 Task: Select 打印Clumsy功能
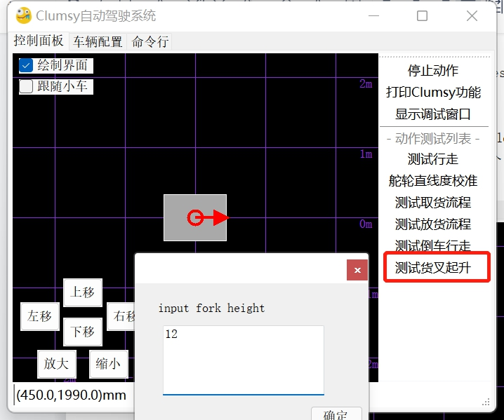point(433,92)
